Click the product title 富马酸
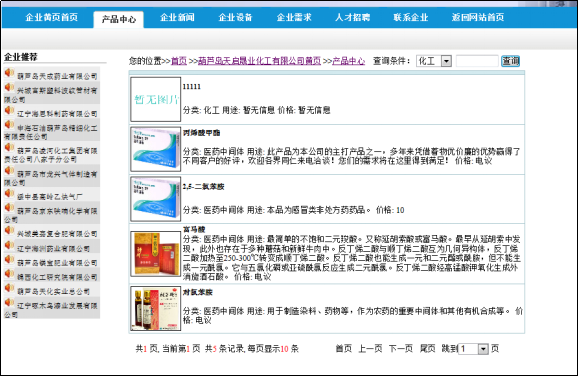The width and height of the screenshot is (578, 376). point(194,229)
